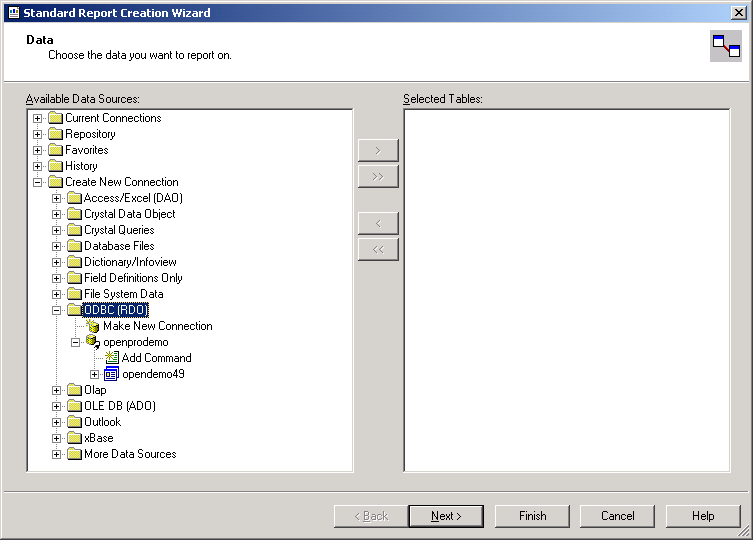Screen dimensions: 753x540
Task: Expand the opendemo49 tree node
Action: click(x=95, y=374)
